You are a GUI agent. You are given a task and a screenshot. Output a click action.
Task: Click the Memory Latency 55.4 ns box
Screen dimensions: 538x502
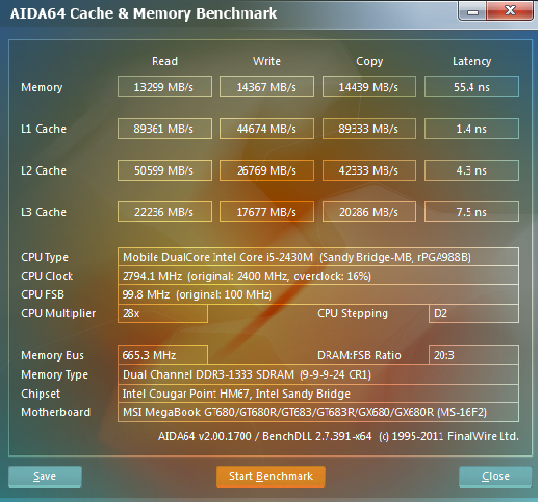[x=471, y=87]
